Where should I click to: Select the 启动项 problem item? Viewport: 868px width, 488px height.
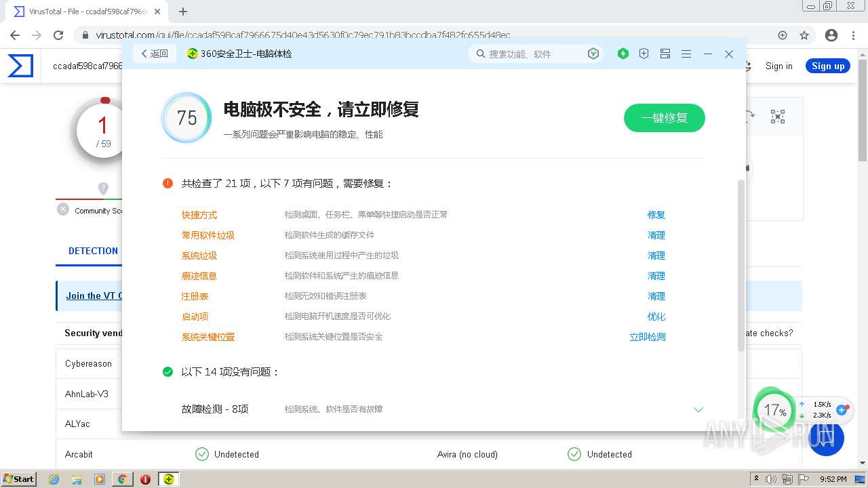[x=195, y=317]
